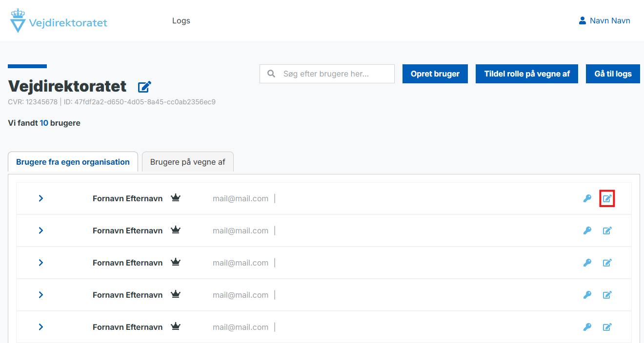Screen dimensions: 644x343
Task: Click mail@mail.com in the second row
Action: point(241,230)
